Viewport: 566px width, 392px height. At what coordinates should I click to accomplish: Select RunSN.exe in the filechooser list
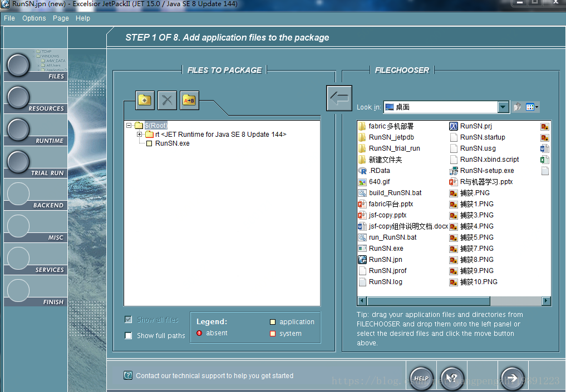click(x=381, y=249)
